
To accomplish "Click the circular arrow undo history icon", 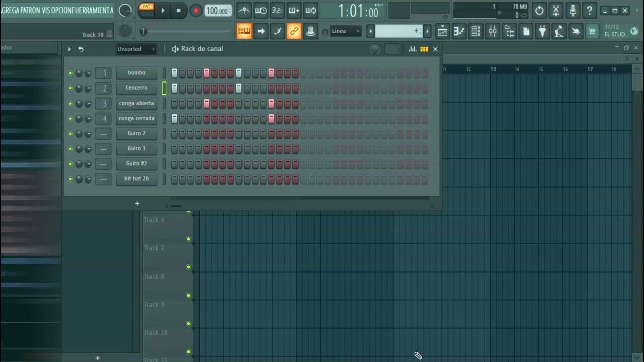I will (x=539, y=10).
